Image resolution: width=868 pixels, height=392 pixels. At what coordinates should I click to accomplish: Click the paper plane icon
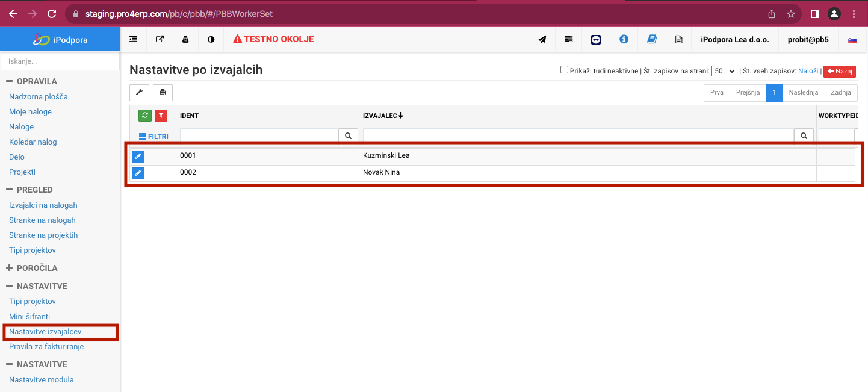click(x=542, y=39)
